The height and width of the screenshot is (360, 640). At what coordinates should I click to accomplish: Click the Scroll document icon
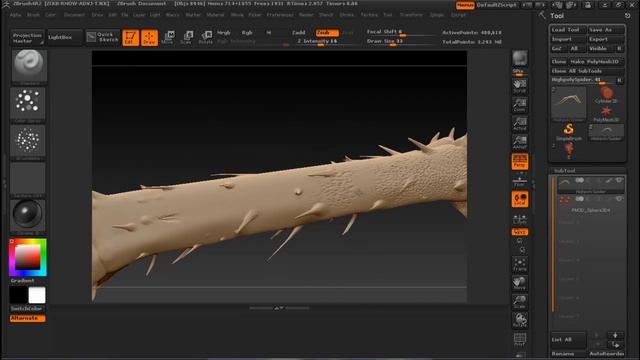pyautogui.click(x=520, y=86)
